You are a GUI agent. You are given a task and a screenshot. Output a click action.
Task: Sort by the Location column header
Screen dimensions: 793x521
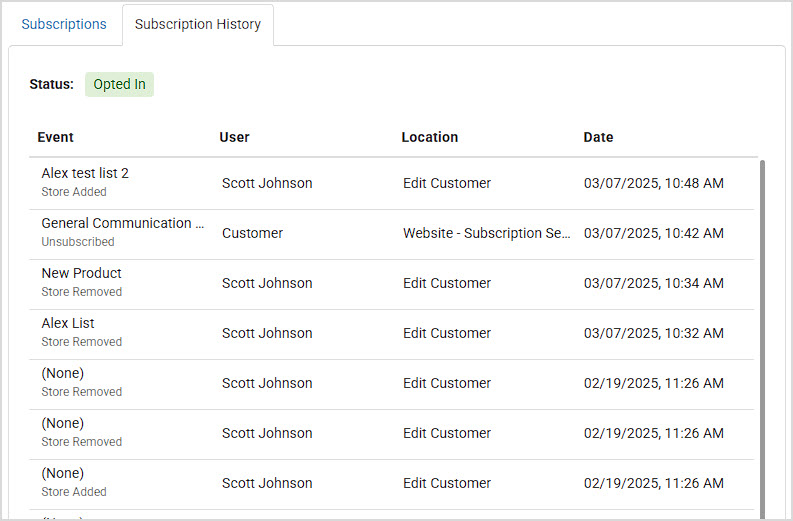click(x=430, y=137)
